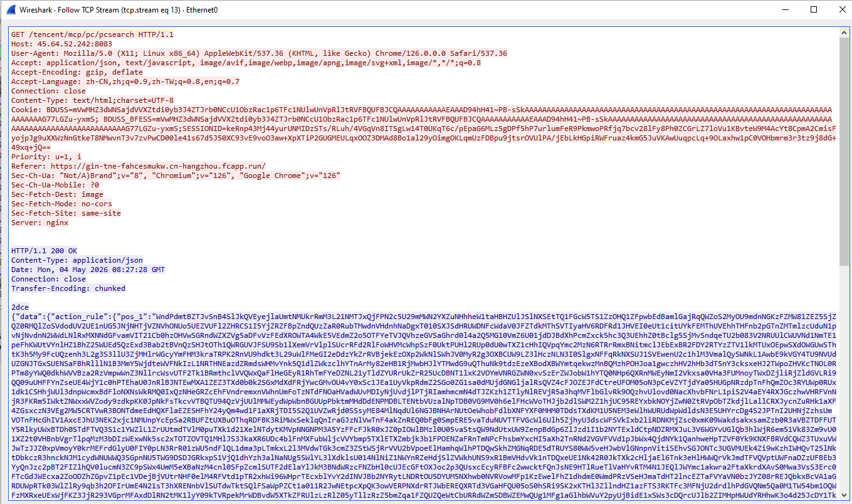Image resolution: width=852 pixels, height=504 pixels.
Task: Click the 2dce chunk size line
Action: pos(20,307)
